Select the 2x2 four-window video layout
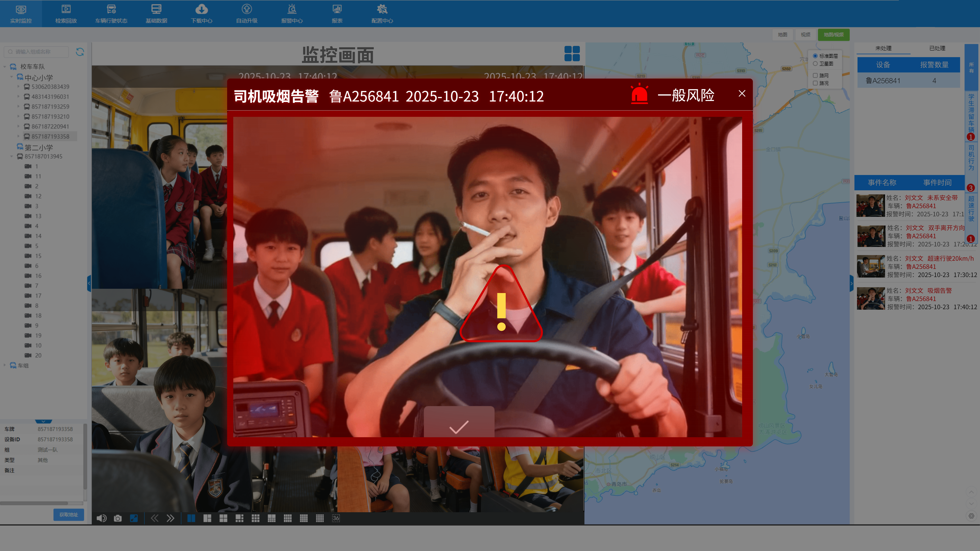 (223, 518)
